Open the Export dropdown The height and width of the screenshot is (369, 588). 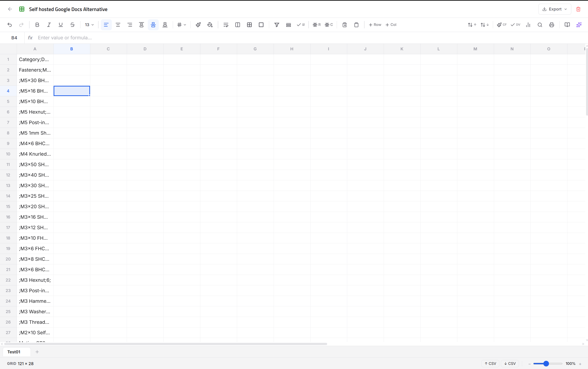(x=554, y=9)
